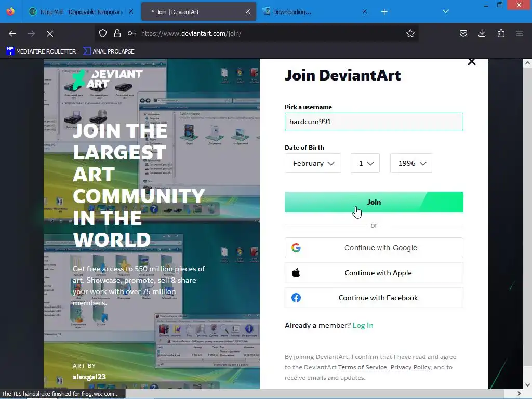Image resolution: width=532 pixels, height=399 pixels.
Task: Click the Date of Birth label
Action: point(304,147)
